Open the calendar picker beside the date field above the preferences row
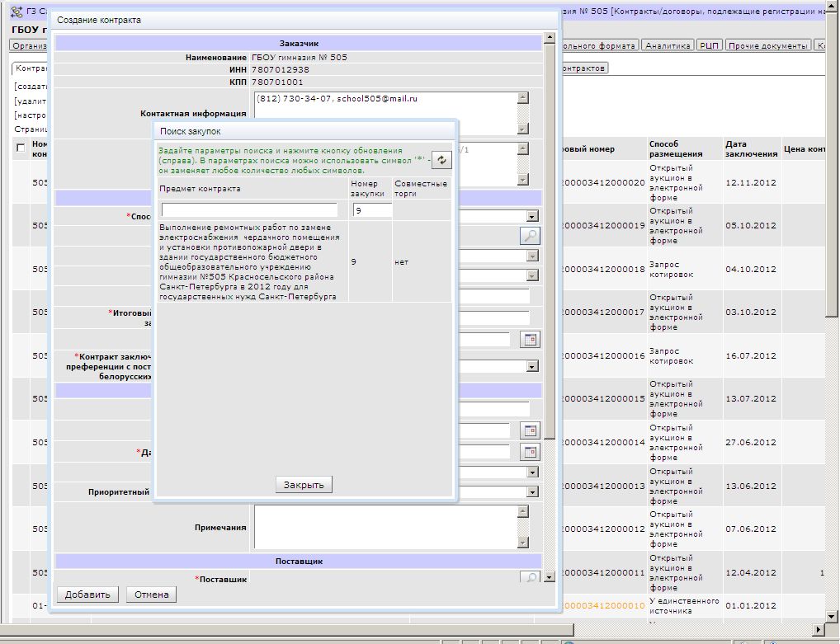The width and height of the screenshot is (840, 644). [531, 339]
